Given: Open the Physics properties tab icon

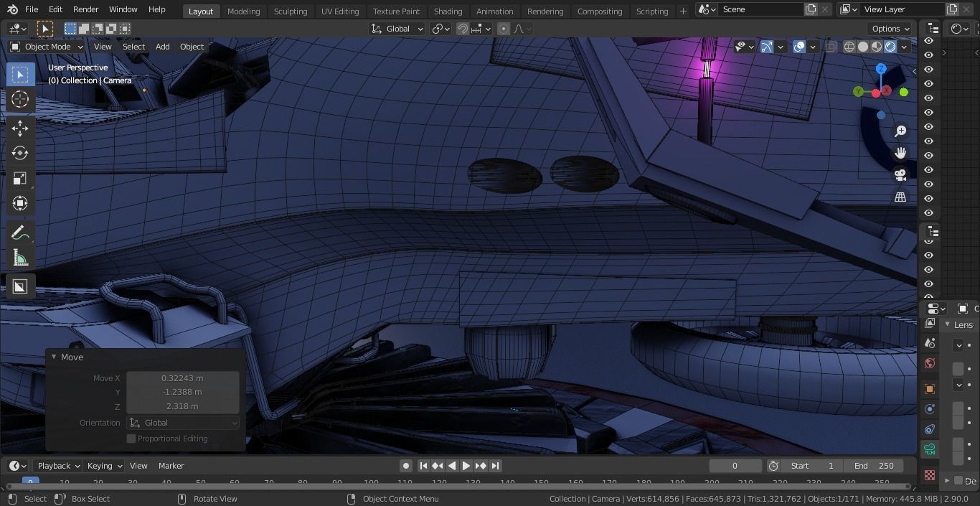Looking at the screenshot, I should [930, 409].
